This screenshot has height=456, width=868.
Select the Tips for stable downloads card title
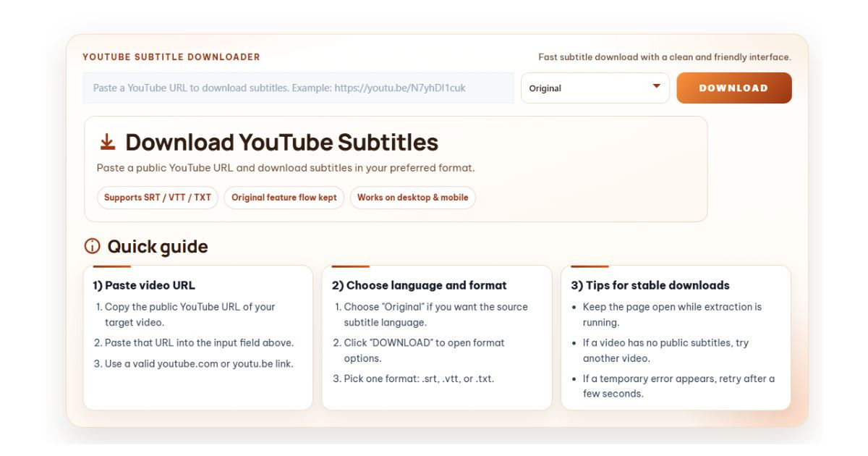(650, 285)
